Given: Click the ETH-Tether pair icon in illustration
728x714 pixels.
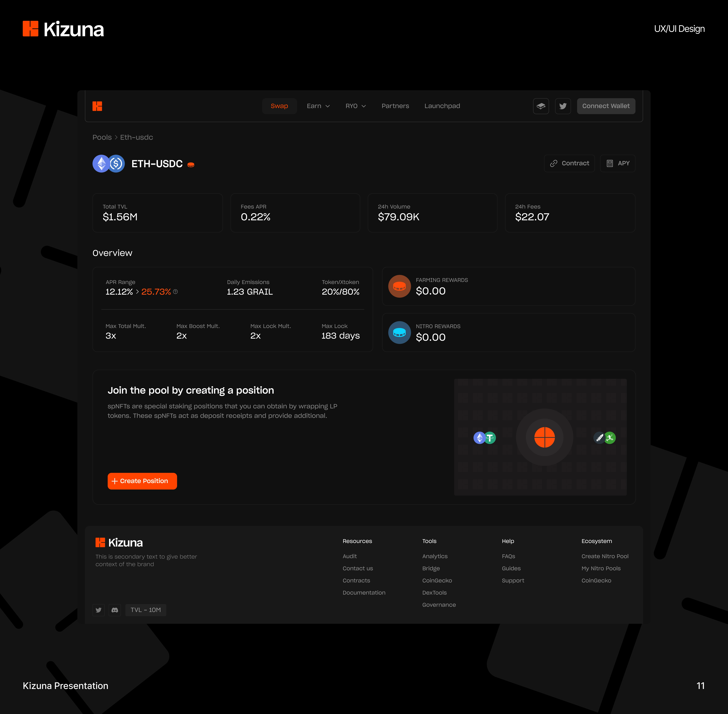Looking at the screenshot, I should click(x=485, y=438).
